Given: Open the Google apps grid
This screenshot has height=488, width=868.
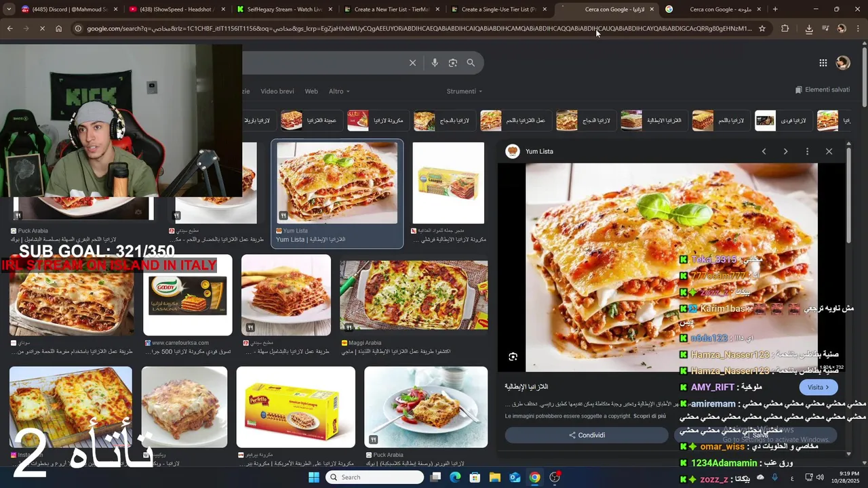Looking at the screenshot, I should (823, 63).
